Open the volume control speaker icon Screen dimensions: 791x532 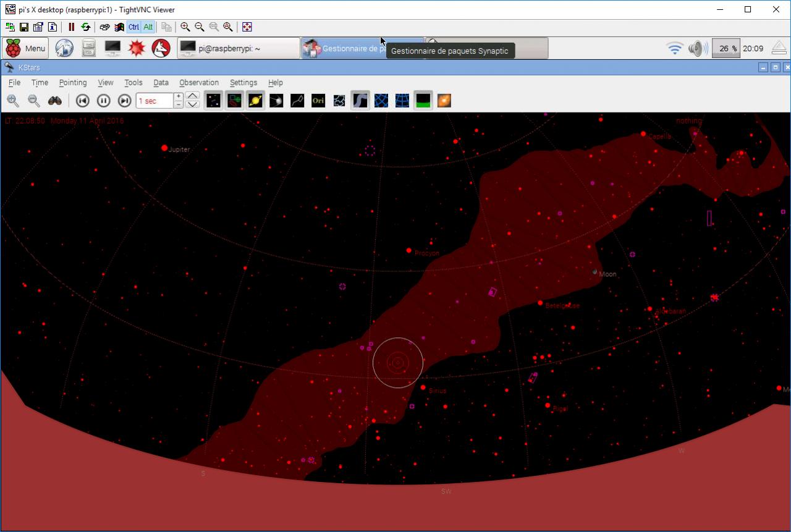click(698, 48)
